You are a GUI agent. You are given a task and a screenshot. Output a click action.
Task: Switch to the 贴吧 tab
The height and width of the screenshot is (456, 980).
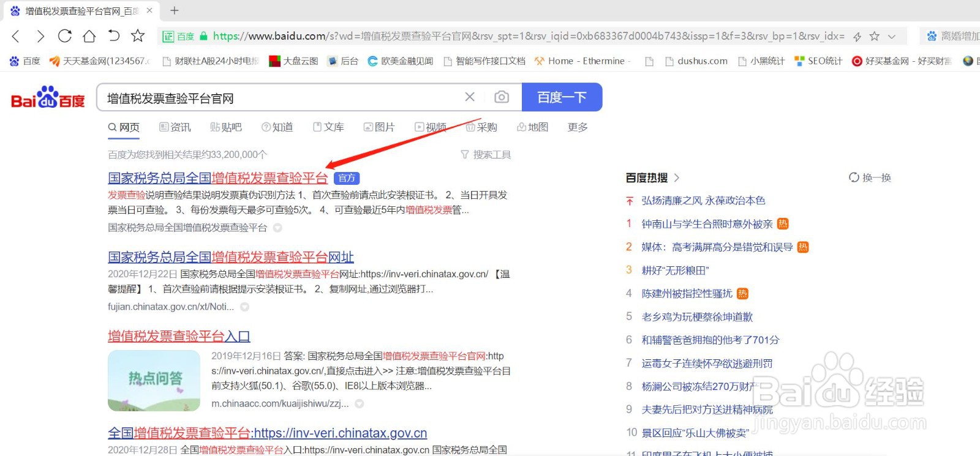[226, 127]
